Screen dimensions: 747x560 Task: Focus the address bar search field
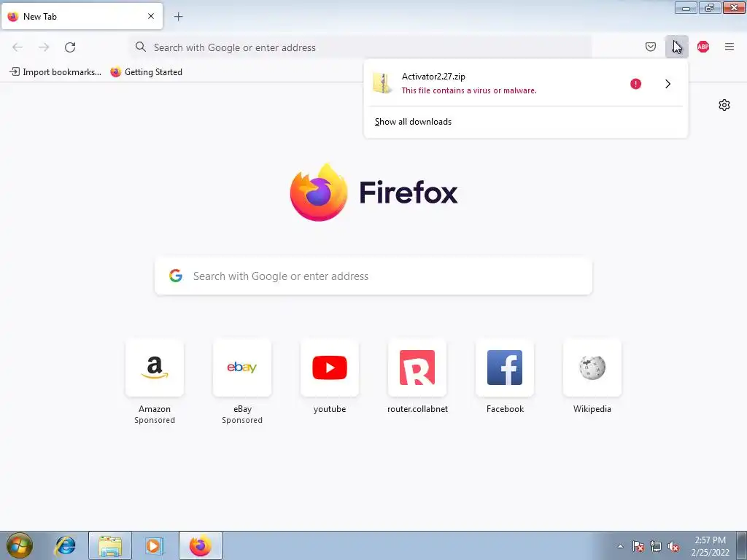point(361,47)
